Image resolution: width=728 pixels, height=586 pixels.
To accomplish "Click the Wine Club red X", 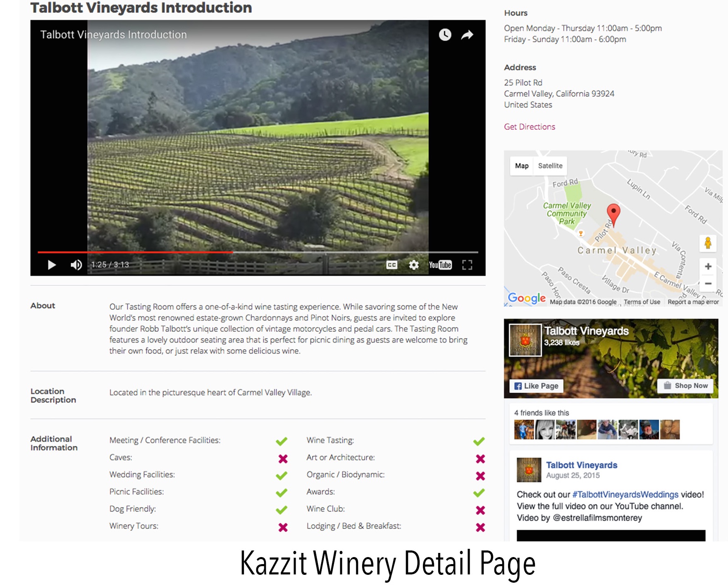I will (x=480, y=510).
